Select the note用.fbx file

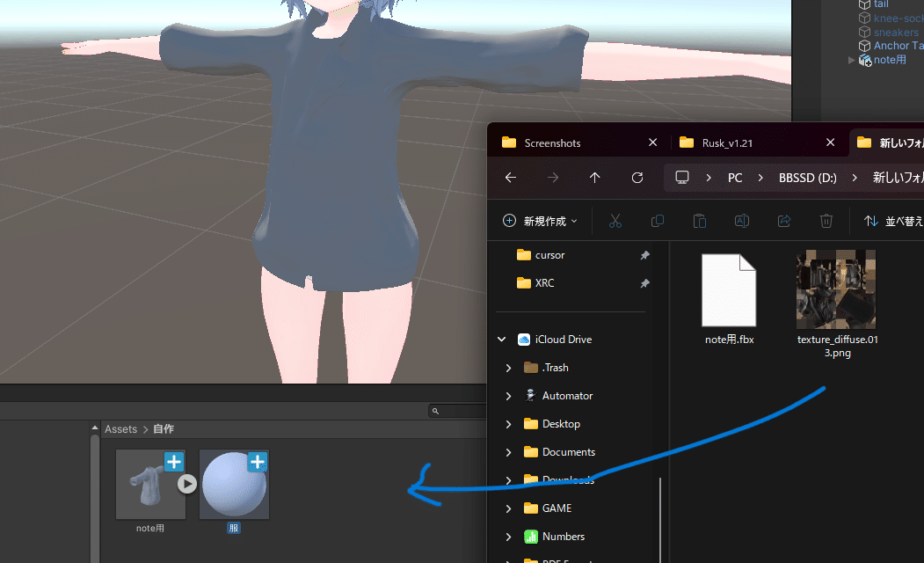729,298
